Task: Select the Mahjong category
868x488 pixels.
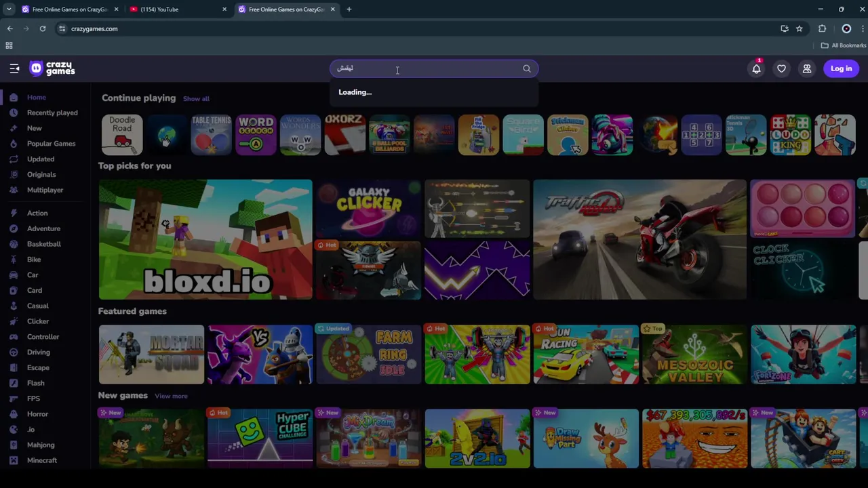Action: coord(41,445)
